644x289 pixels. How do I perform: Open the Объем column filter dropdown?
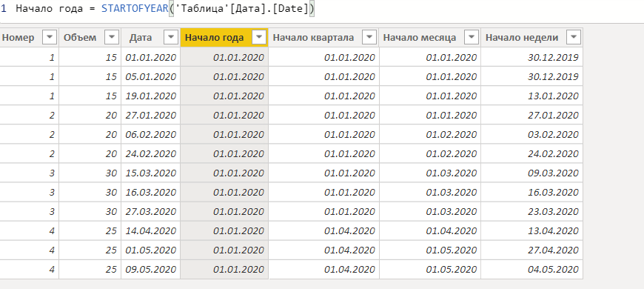coord(112,37)
